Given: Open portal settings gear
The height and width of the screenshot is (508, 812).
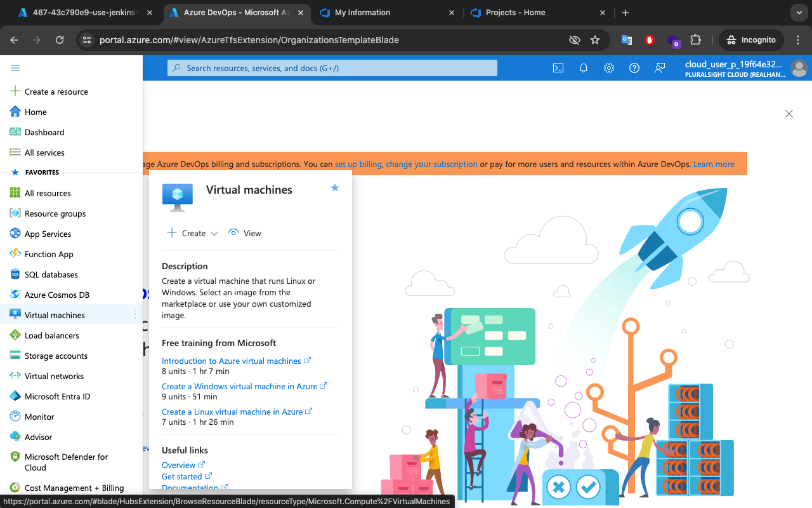Looking at the screenshot, I should 609,68.
